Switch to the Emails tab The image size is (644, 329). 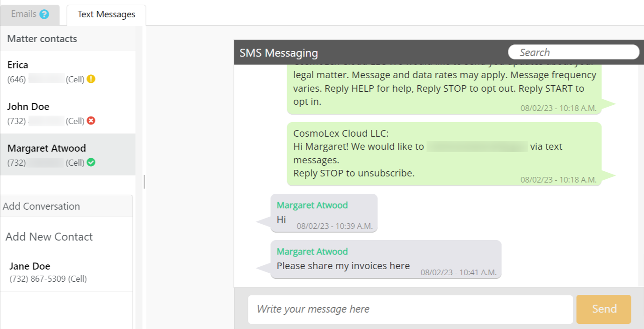point(24,14)
